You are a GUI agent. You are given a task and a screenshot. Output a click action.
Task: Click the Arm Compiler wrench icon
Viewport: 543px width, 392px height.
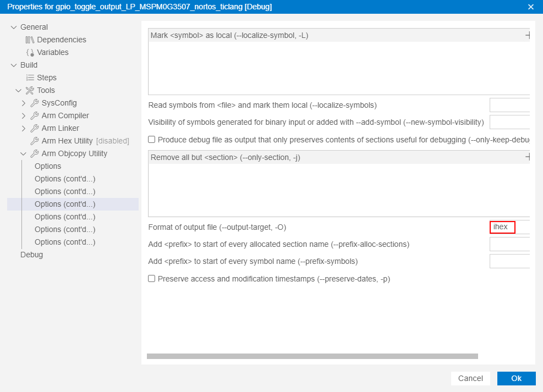[35, 116]
